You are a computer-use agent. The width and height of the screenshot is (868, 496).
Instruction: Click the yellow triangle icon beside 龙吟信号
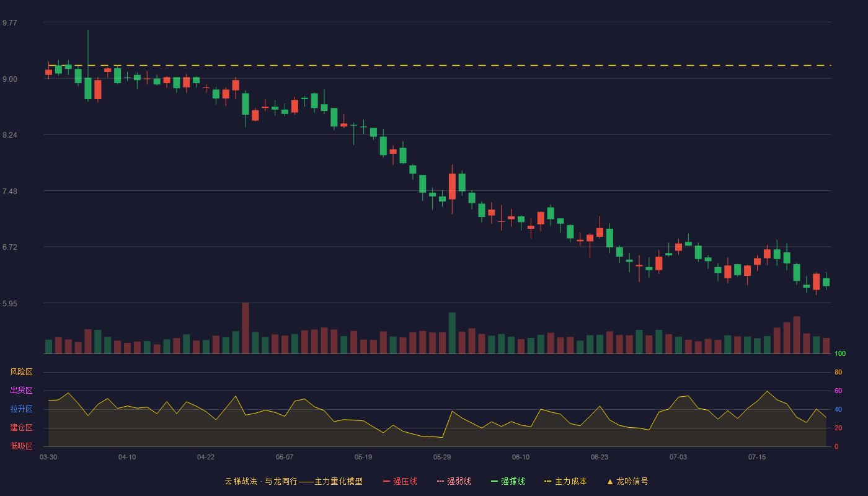pyautogui.click(x=610, y=481)
